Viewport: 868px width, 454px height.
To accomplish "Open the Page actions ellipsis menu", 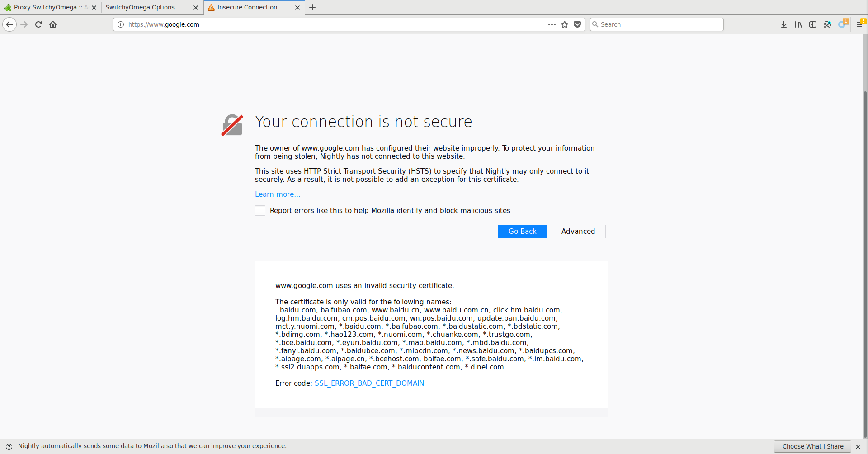I will coord(552,24).
